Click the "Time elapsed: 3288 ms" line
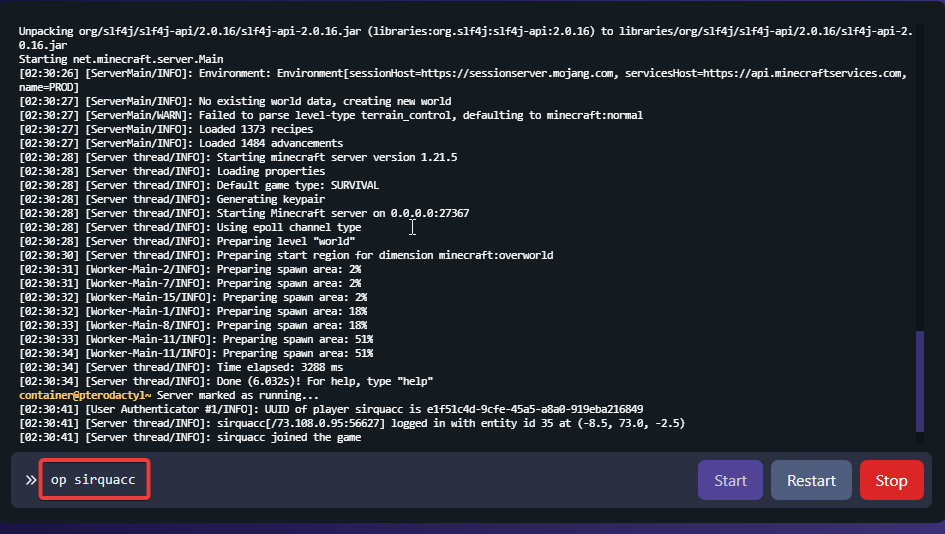The height and width of the screenshot is (534, 945). (x=181, y=368)
